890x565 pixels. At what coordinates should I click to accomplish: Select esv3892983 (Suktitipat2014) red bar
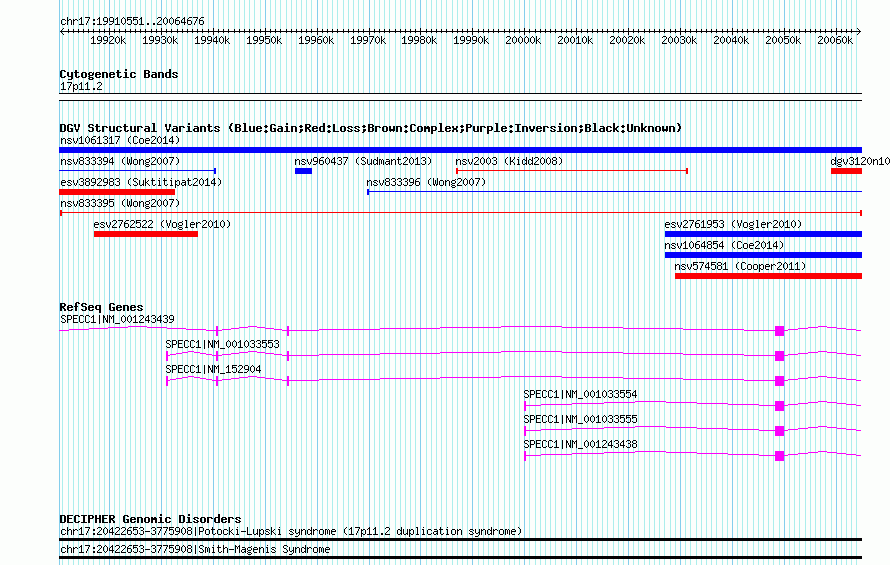117,192
